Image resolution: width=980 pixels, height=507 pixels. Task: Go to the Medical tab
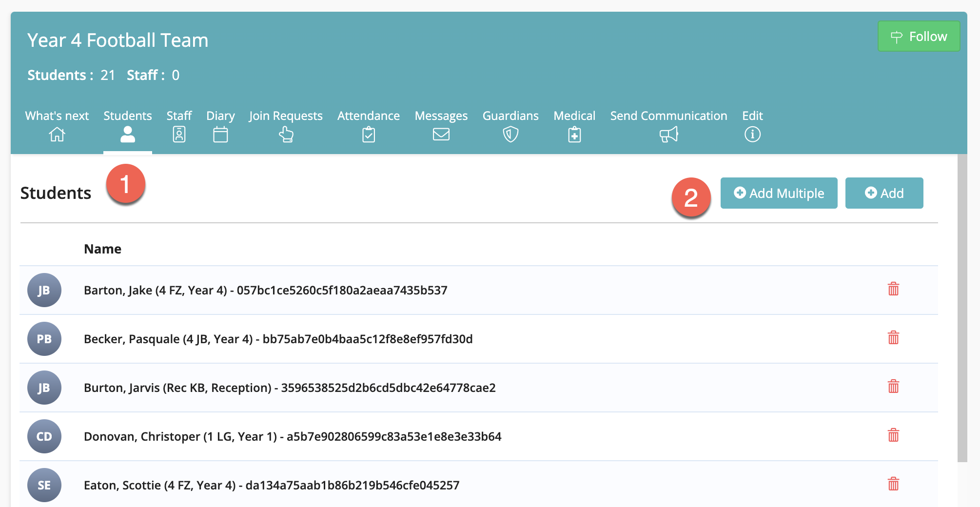pos(574,116)
